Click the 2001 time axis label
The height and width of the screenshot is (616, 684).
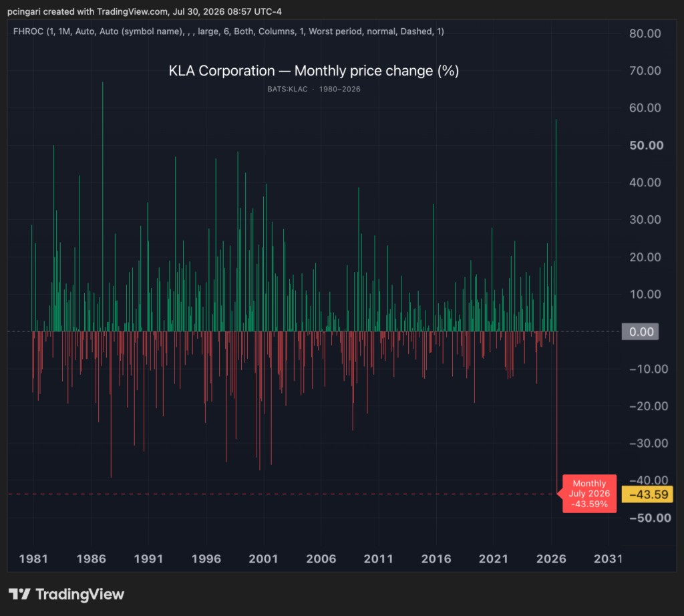(x=263, y=559)
